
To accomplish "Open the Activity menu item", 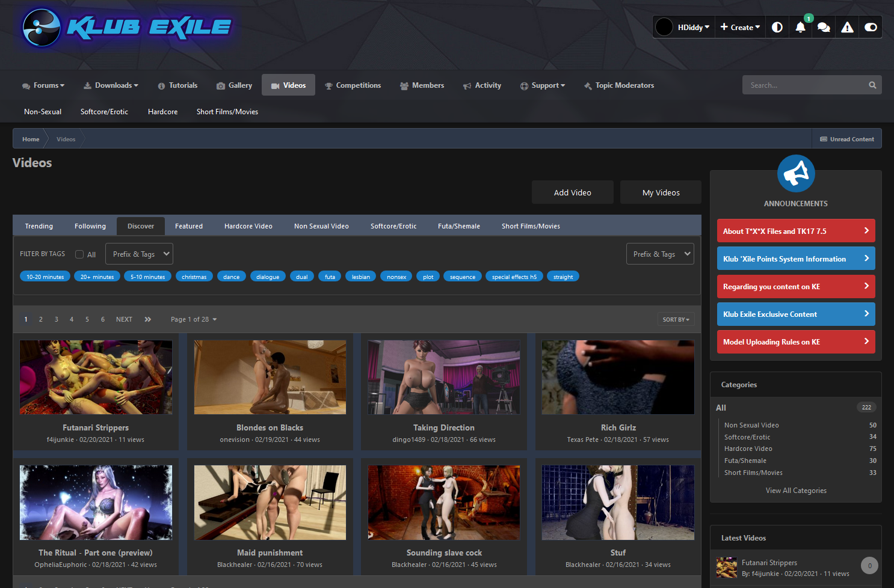I will 482,85.
